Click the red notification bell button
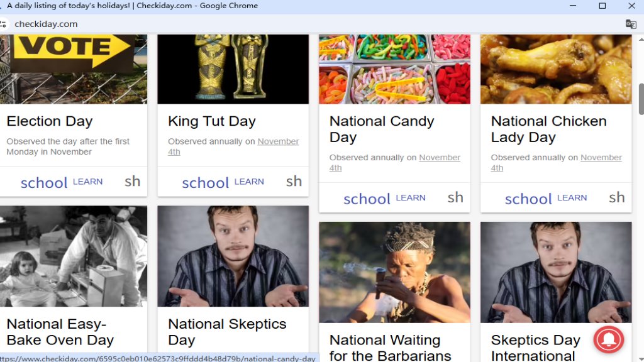This screenshot has width=644, height=362. [608, 340]
